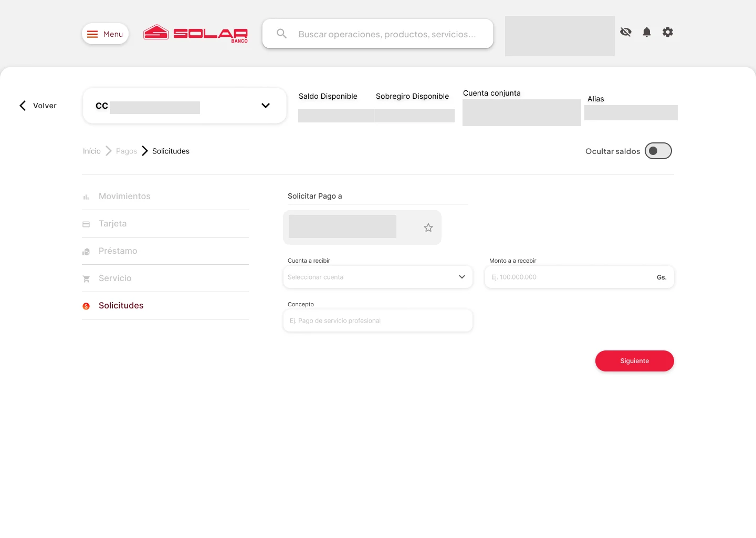Viewport: 756px width, 538px height.
Task: Go back with Volver arrow
Action: point(37,106)
